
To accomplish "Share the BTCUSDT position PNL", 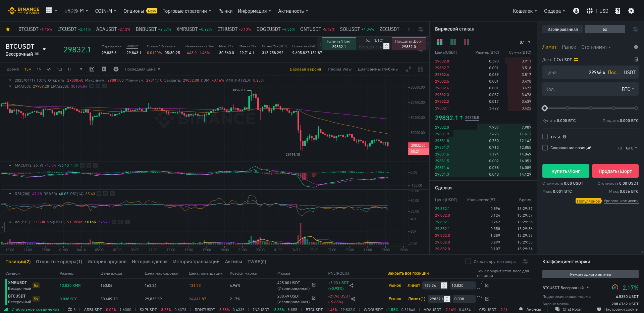I will 353,299.
